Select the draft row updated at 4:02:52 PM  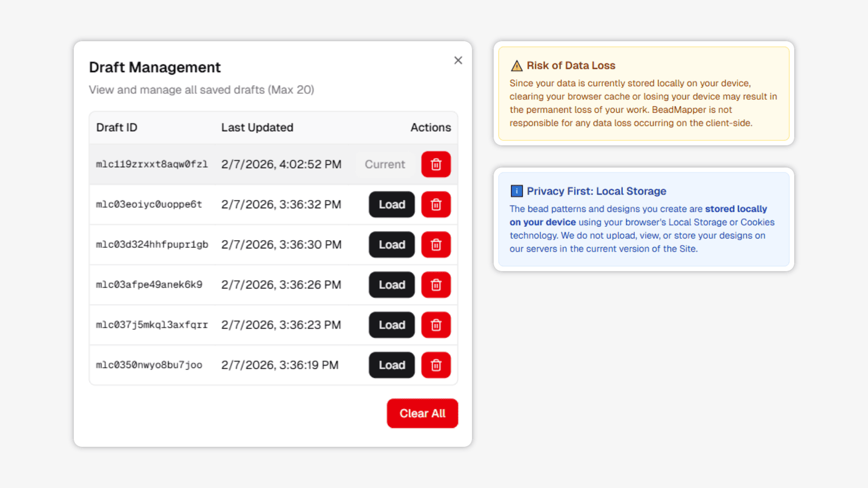[x=244, y=164]
